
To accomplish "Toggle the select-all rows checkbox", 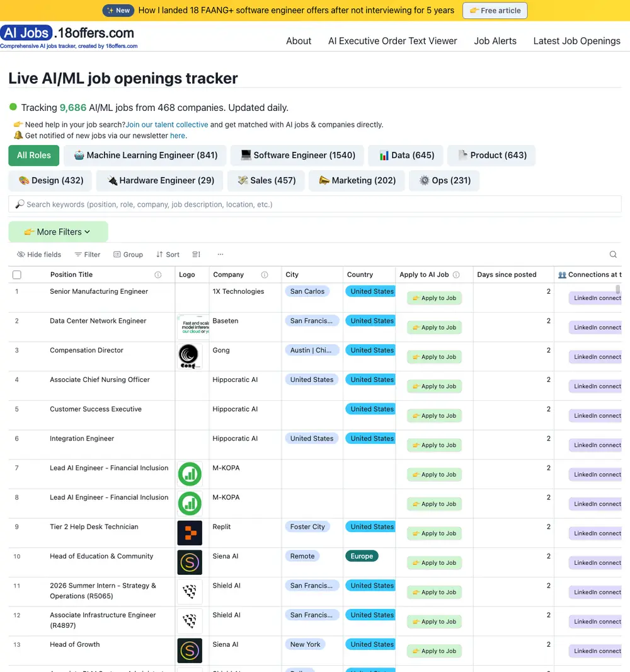I will tap(17, 275).
